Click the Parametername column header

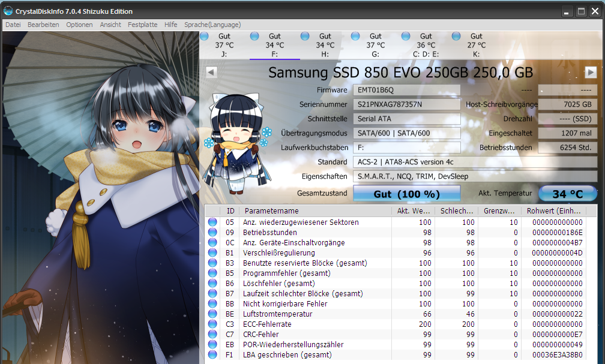pyautogui.click(x=316, y=211)
